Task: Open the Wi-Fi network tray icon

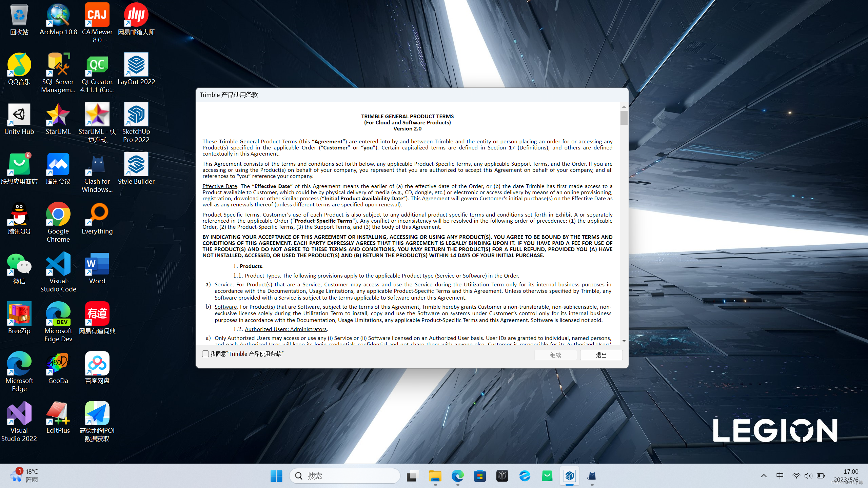Action: 796,476
